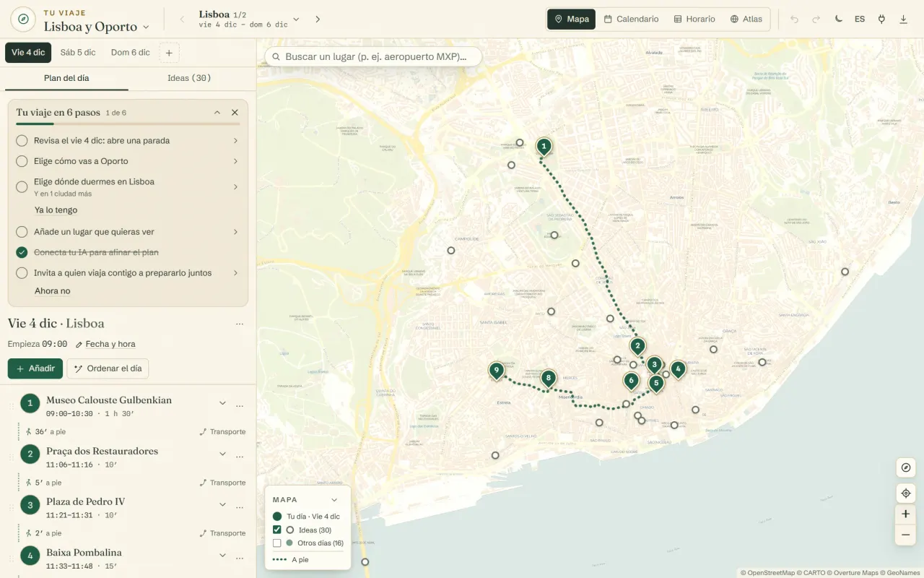Screen dimensions: 924x578
Task: Enable Otros días (16) checkbox
Action: tap(277, 543)
